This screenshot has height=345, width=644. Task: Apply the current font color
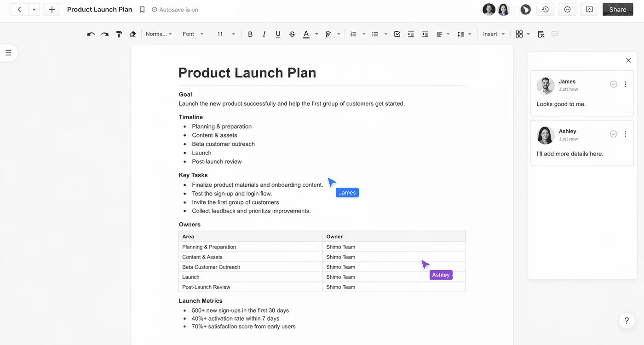(306, 34)
